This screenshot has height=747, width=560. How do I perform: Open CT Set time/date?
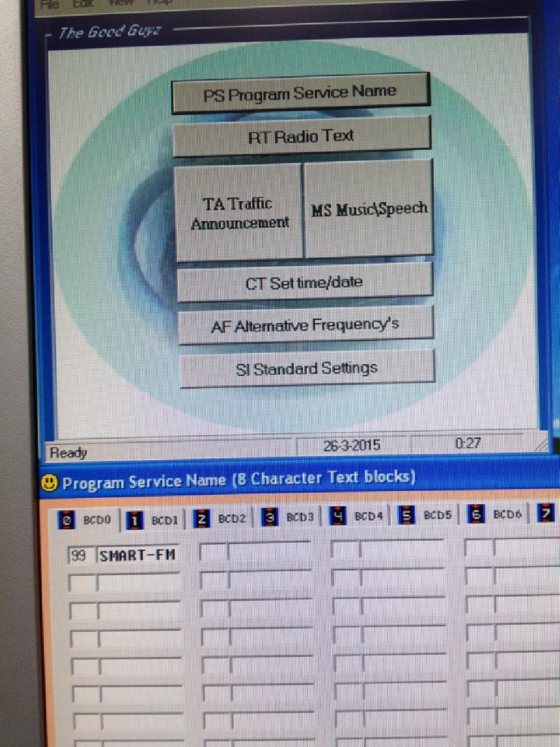pyautogui.click(x=304, y=283)
